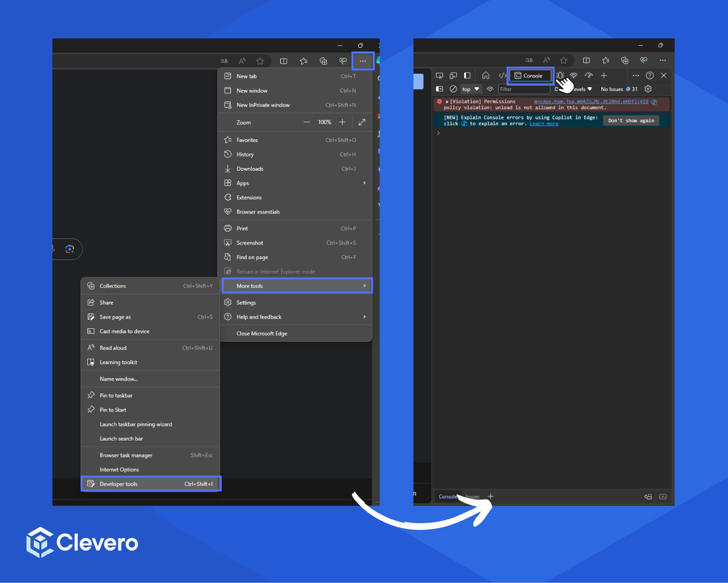Choose New tab from Edge menu
Screen dimensions: 728x583
[295, 76]
